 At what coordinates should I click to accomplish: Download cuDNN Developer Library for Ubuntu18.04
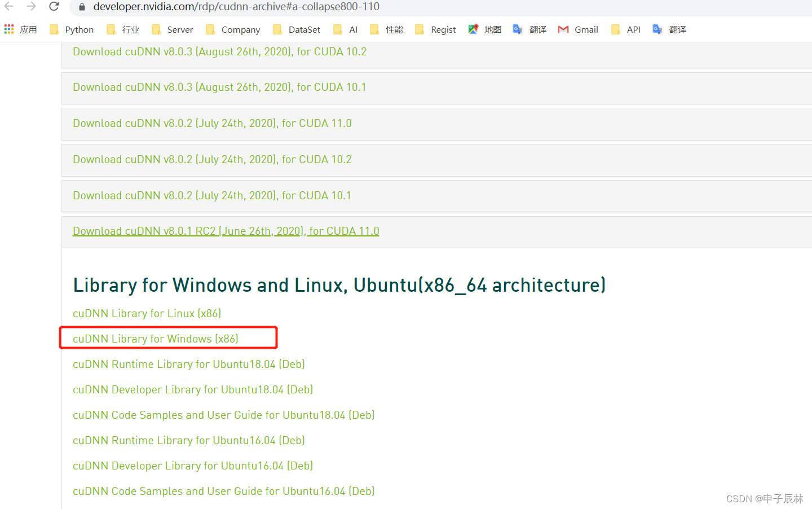pos(193,389)
